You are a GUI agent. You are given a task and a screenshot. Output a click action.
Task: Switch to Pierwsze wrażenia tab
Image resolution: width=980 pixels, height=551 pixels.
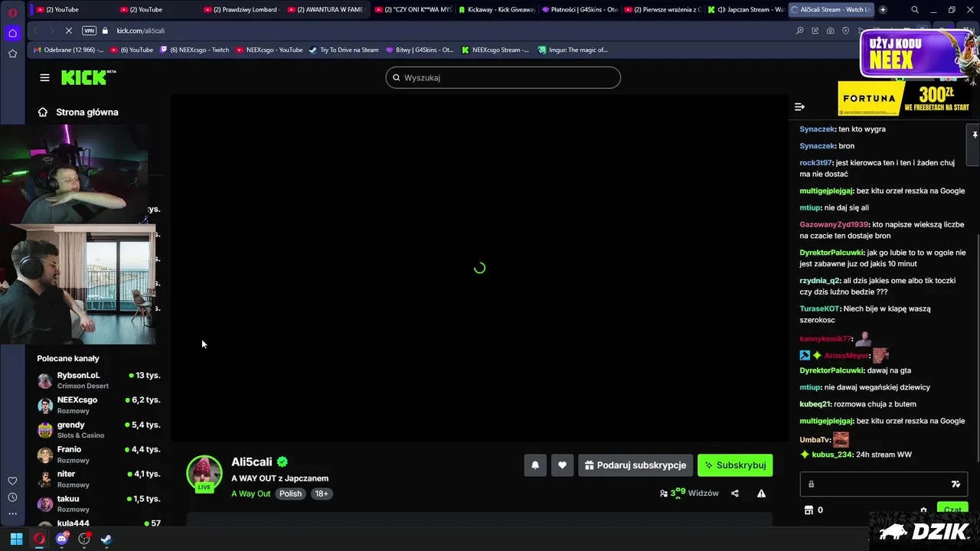(663, 10)
